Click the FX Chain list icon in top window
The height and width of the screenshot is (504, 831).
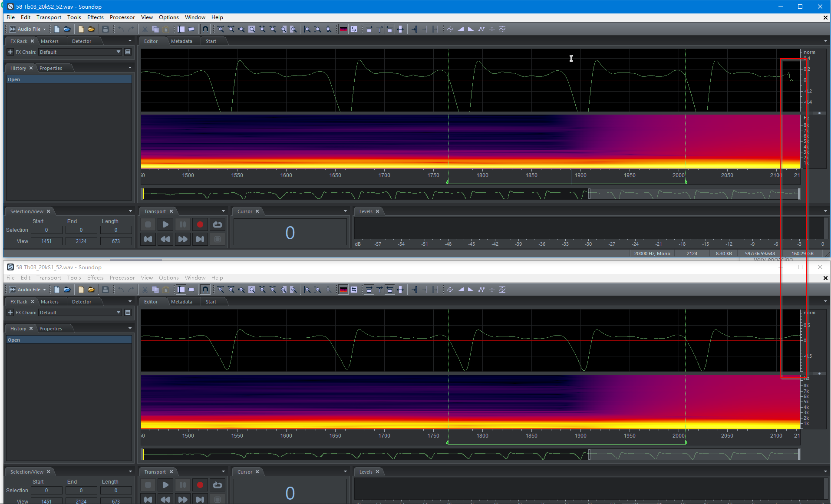point(128,52)
